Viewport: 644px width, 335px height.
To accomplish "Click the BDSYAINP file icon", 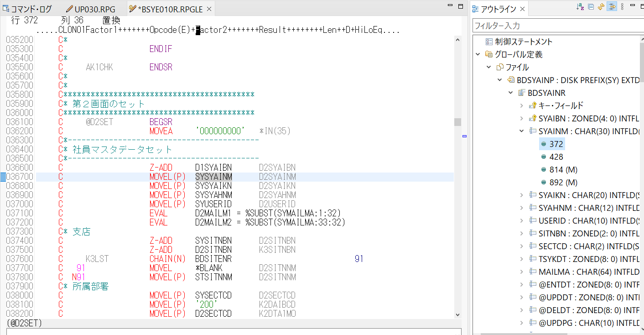I will point(510,80).
